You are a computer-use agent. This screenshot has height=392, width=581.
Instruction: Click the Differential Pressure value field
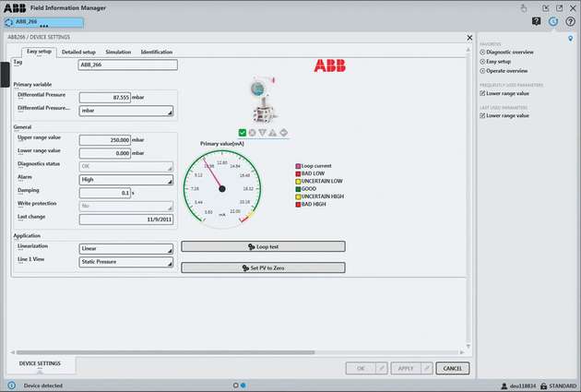[105, 98]
